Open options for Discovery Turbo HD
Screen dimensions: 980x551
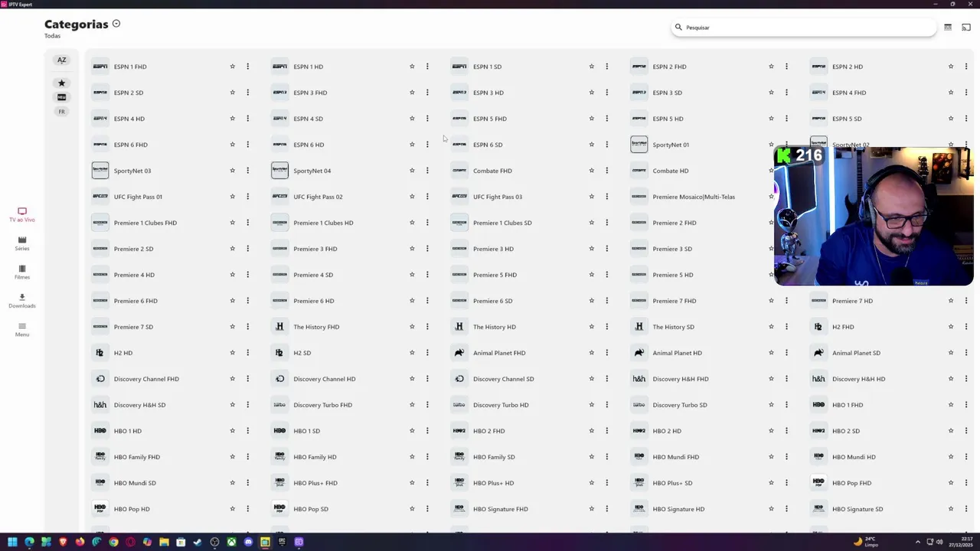[x=606, y=405]
